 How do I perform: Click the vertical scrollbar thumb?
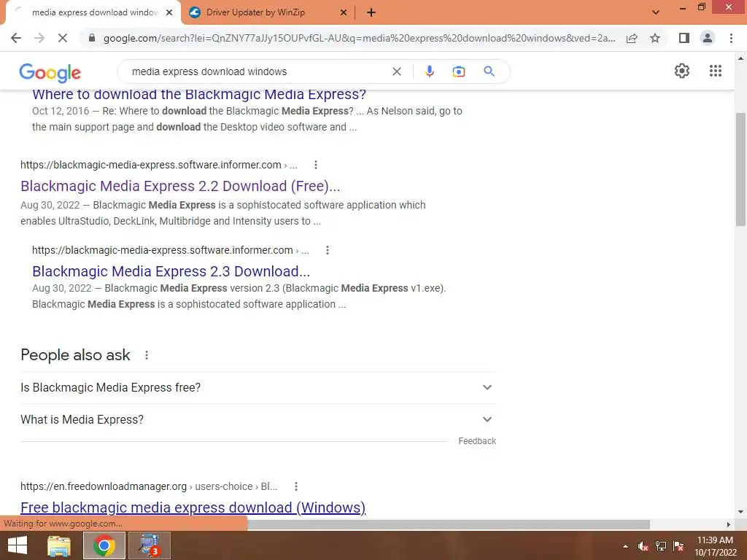pos(740,169)
